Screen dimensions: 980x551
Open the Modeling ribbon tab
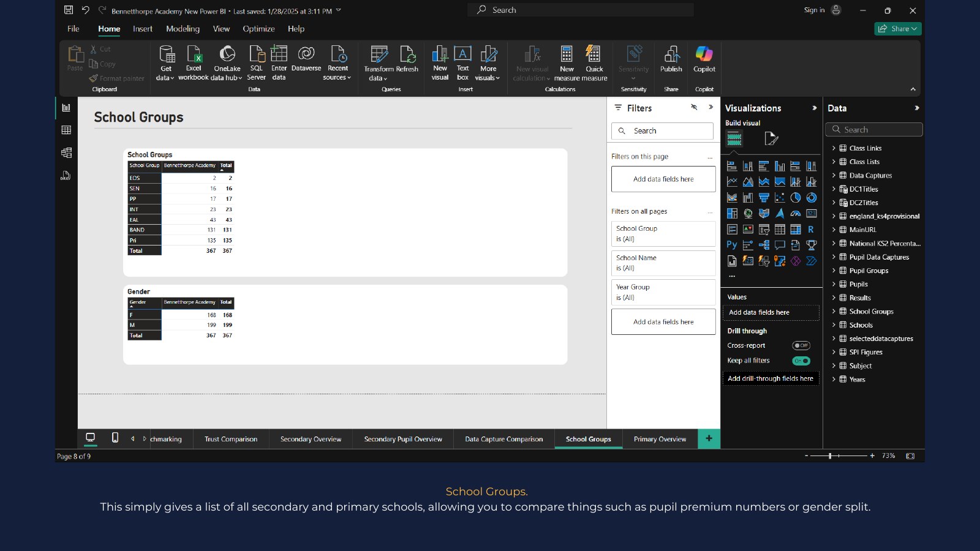coord(183,29)
